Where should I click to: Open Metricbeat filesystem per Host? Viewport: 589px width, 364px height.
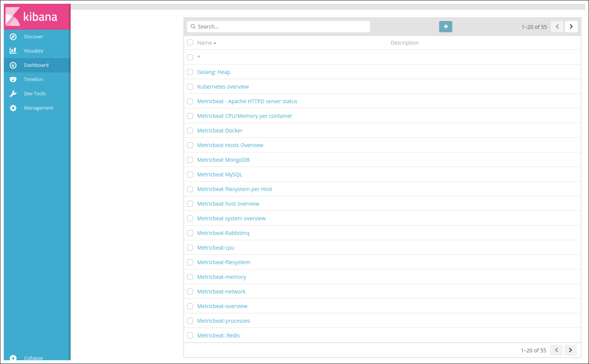[235, 189]
